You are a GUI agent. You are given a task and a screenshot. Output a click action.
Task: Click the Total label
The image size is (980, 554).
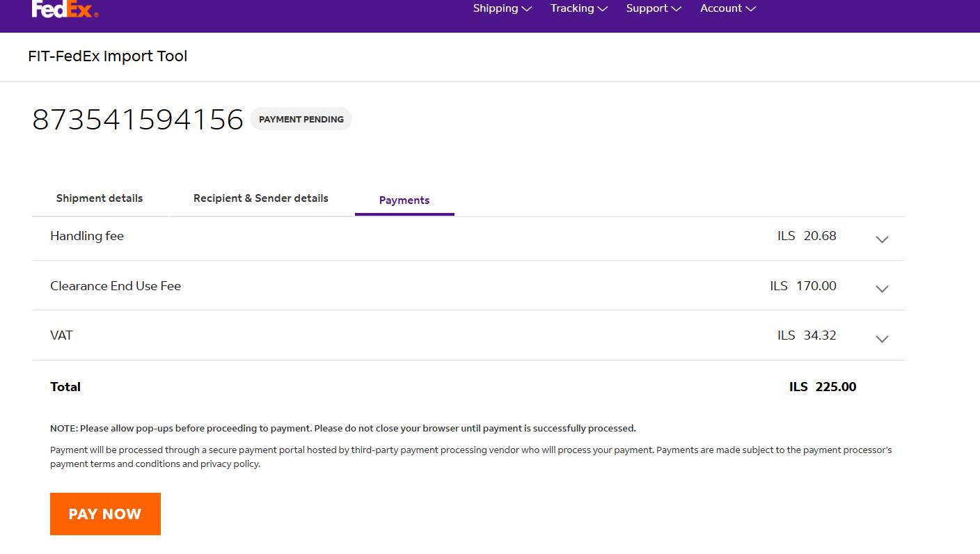tap(65, 387)
